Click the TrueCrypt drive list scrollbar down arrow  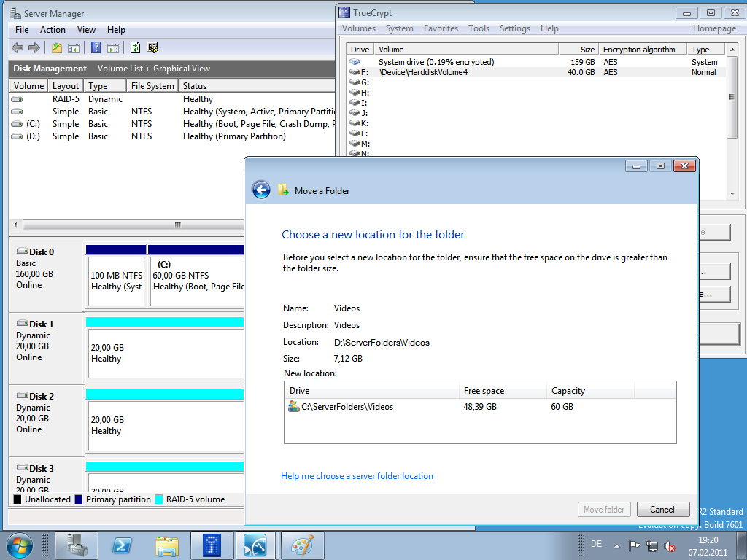point(732,194)
